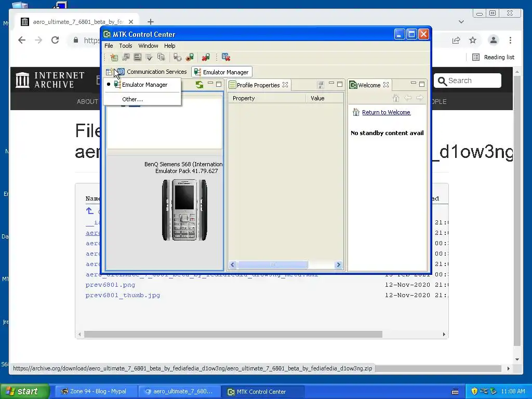532x399 pixels.
Task: Maximize the Emulator Manager view panel
Action: click(x=219, y=84)
